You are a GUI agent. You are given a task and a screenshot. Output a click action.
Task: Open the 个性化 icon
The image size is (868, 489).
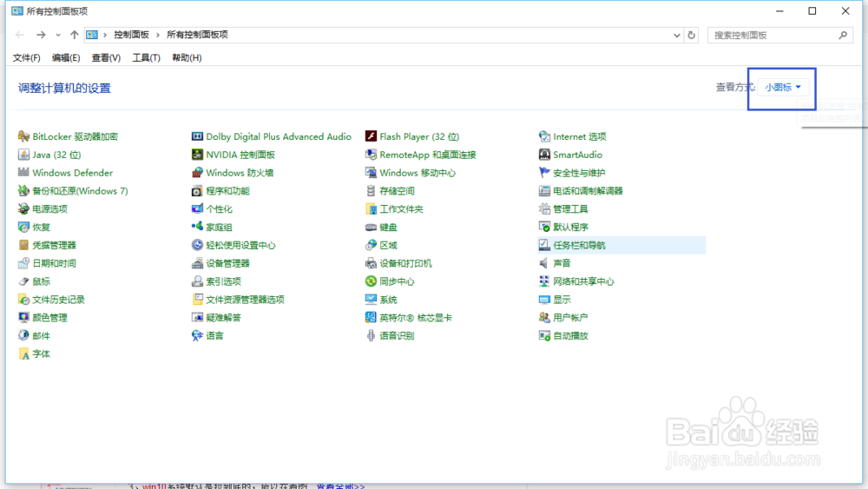(197, 208)
